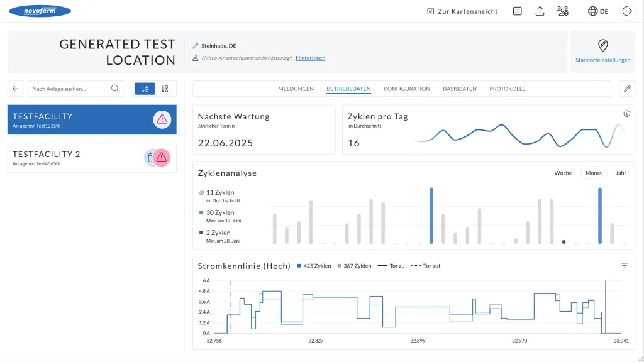Switch to the MELDUNGEN tab
Screen dimensions: 644x362
tap(296, 89)
